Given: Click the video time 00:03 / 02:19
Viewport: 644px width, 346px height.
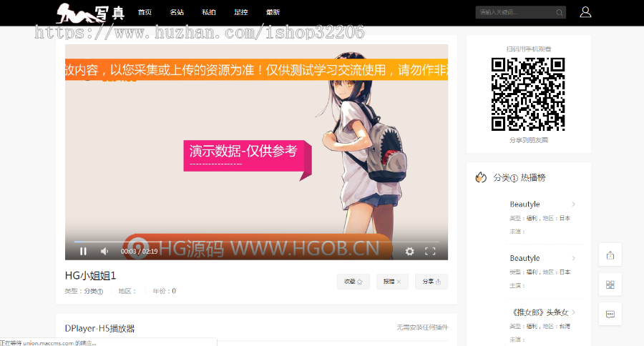Looking at the screenshot, I should pyautogui.click(x=140, y=251).
